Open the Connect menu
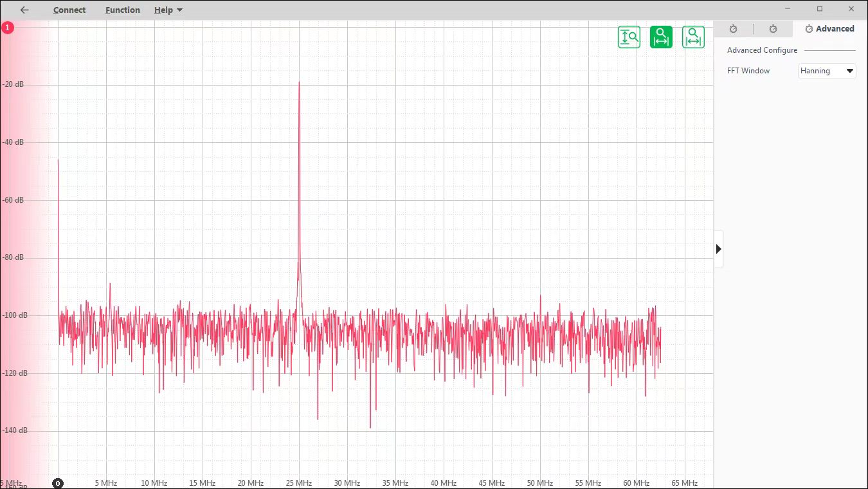Screen dimensions: 868x489 click(x=69, y=10)
